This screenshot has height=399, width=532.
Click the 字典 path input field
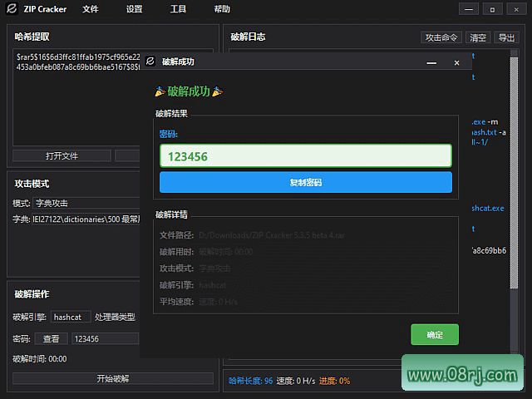pos(86,219)
